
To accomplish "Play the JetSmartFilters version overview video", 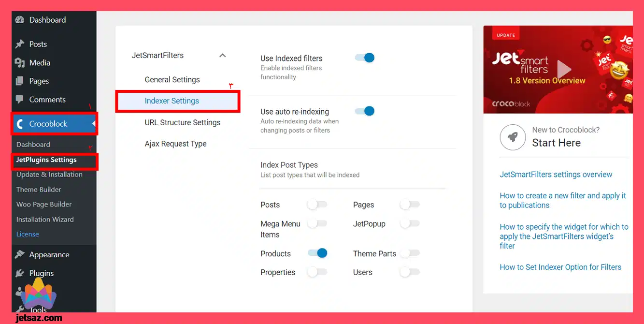I will (563, 69).
